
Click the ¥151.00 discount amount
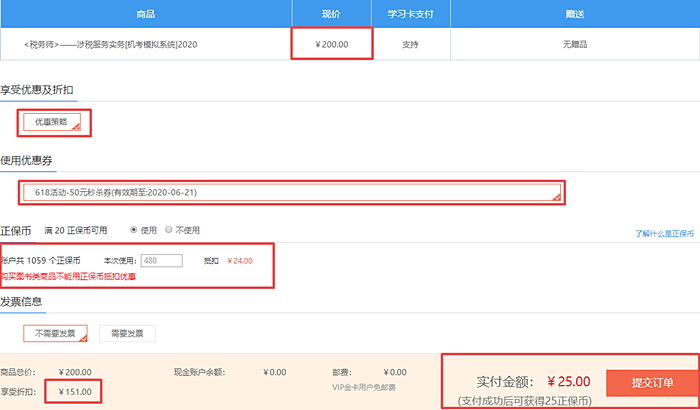(x=76, y=391)
